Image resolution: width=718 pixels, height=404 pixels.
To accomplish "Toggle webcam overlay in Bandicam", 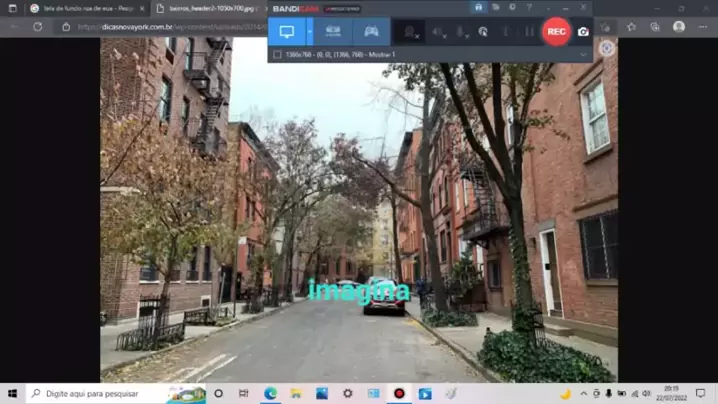I will click(x=410, y=32).
